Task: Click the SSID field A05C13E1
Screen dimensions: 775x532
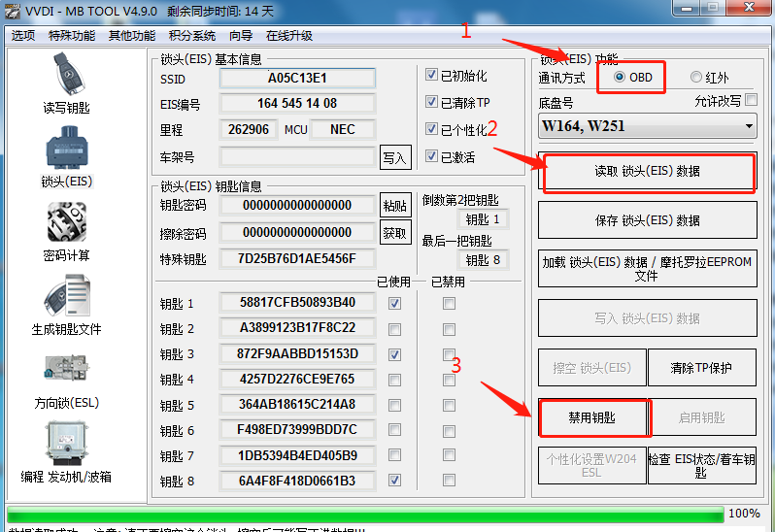Action: click(x=297, y=78)
